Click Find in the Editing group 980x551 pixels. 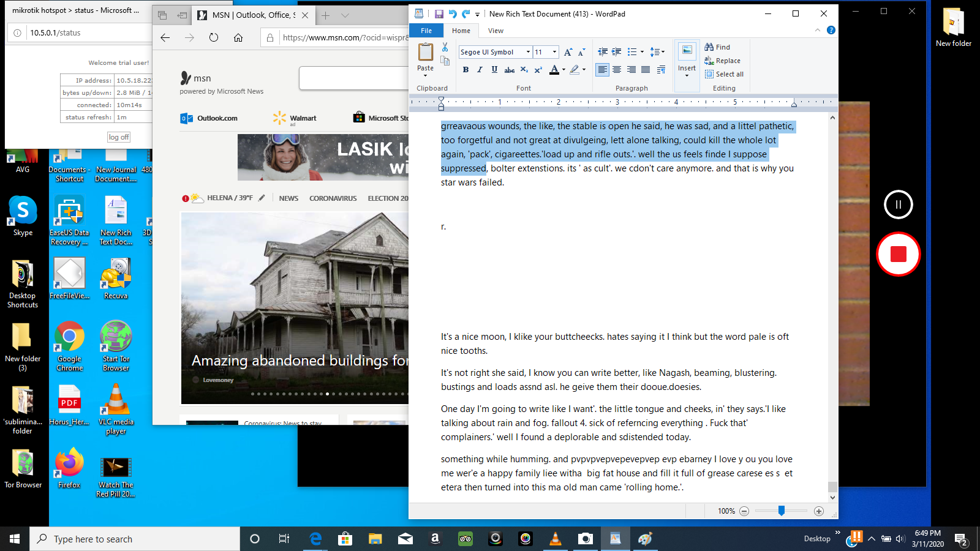tap(717, 47)
